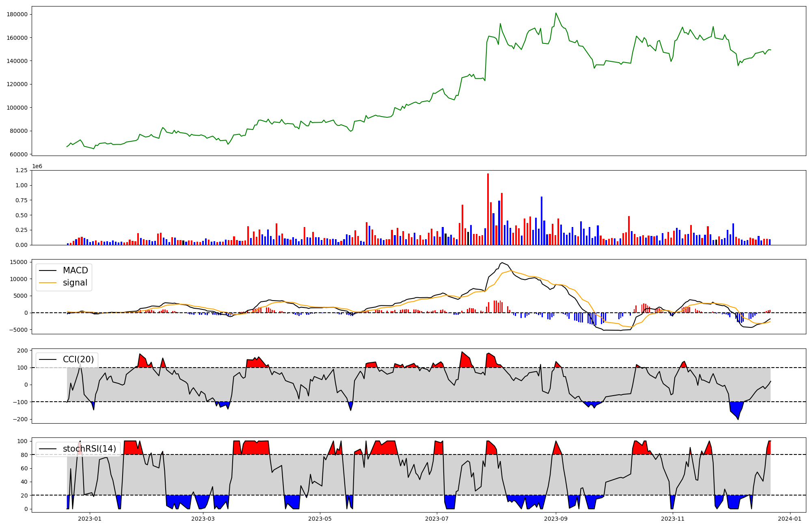Click the highest peak of the green price line
The image size is (812, 528).
click(x=556, y=13)
